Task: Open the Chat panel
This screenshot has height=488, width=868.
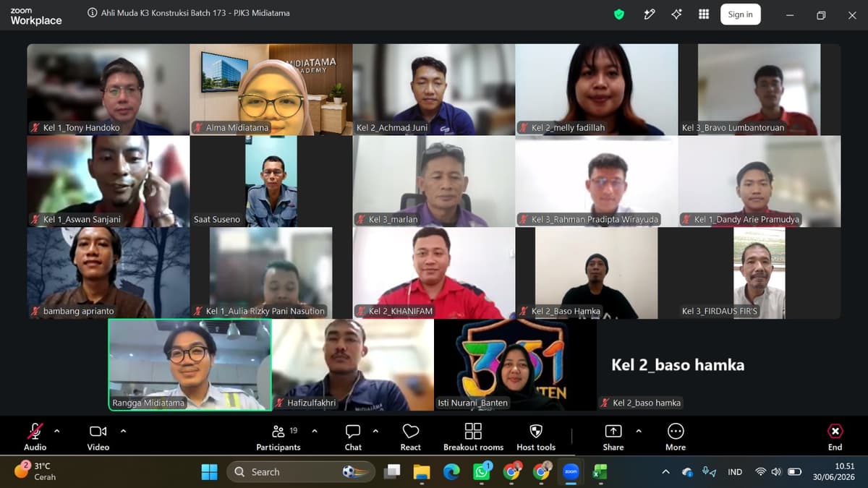Action: [353, 436]
